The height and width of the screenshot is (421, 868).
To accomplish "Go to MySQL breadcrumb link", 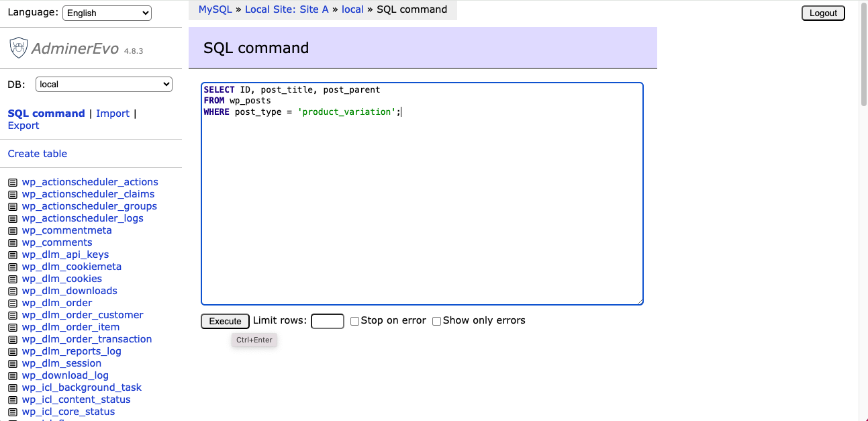I will click(x=215, y=9).
